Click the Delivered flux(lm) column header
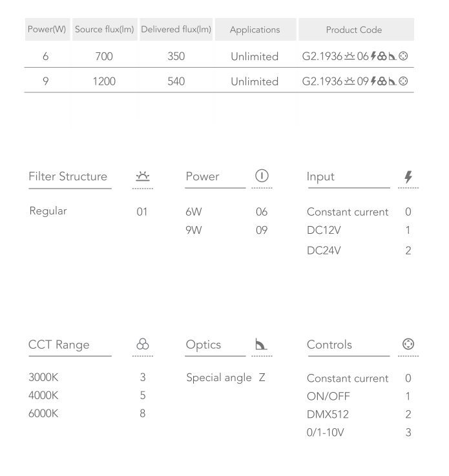The height and width of the screenshot is (476, 449). tap(176, 30)
